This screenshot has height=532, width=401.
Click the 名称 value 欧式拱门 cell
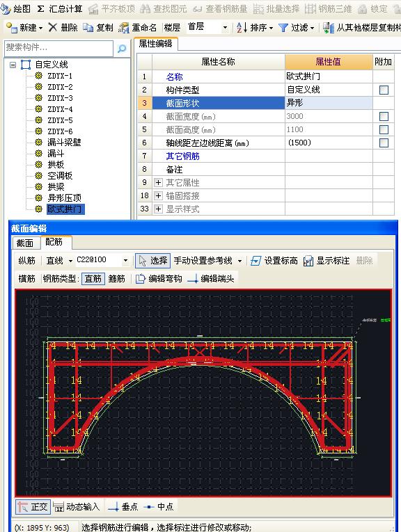[x=329, y=76]
